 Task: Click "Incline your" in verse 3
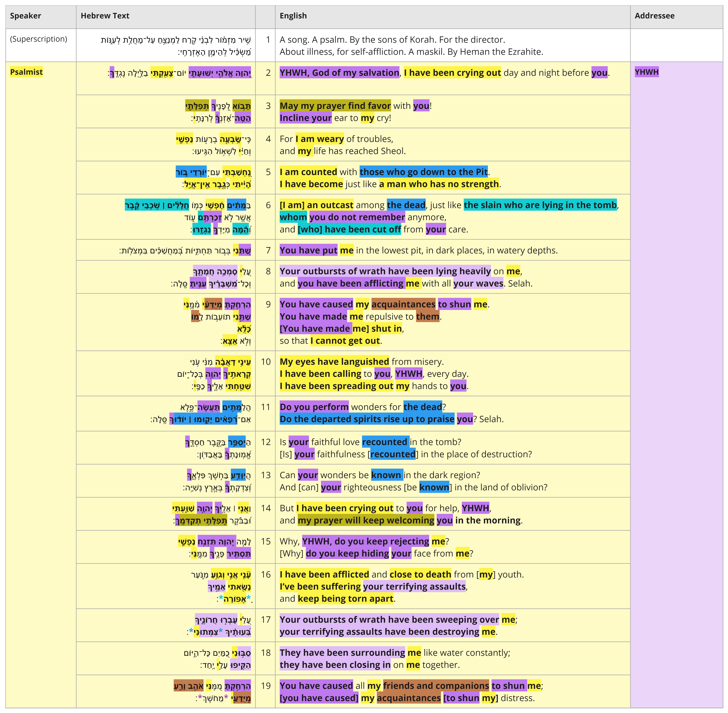tap(305, 118)
